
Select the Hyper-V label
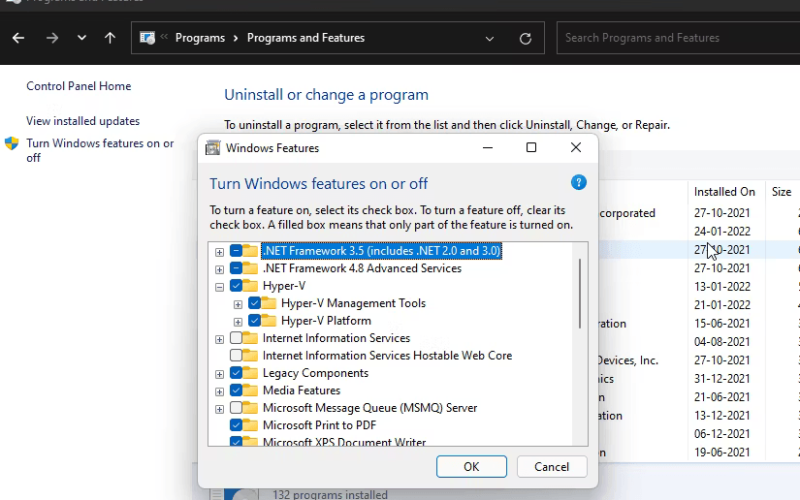[x=284, y=286]
